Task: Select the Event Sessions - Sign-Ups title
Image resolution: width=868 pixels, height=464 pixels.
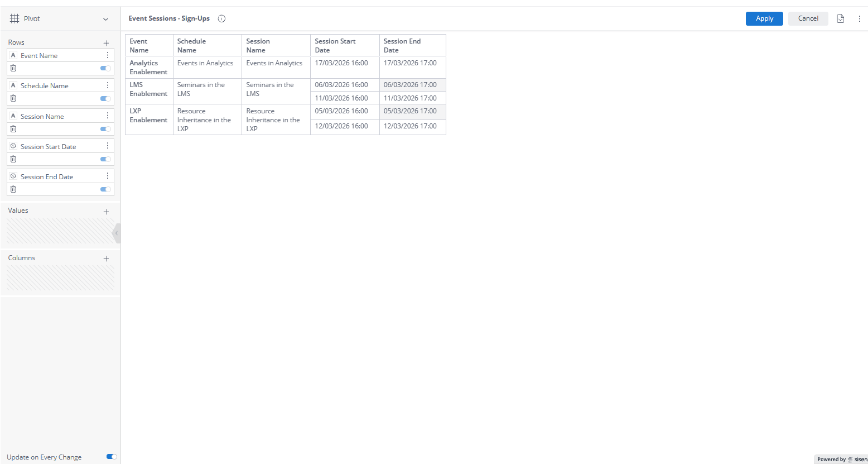Action: click(x=169, y=18)
